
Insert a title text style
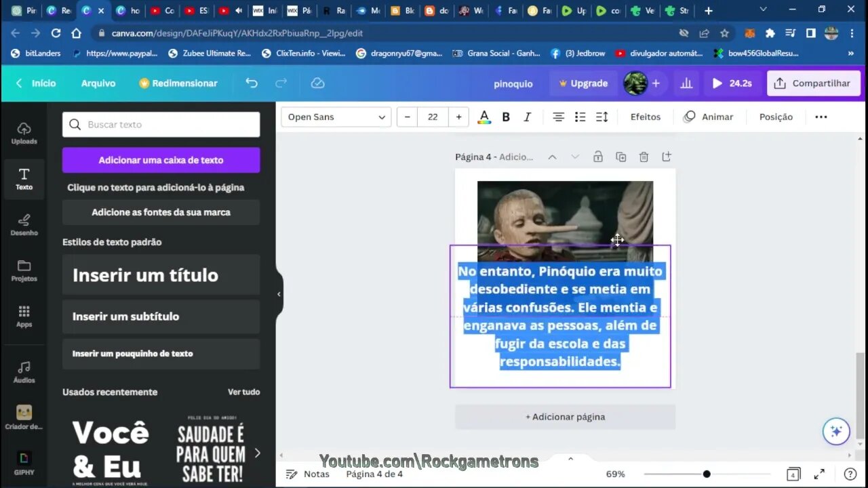coord(161,274)
